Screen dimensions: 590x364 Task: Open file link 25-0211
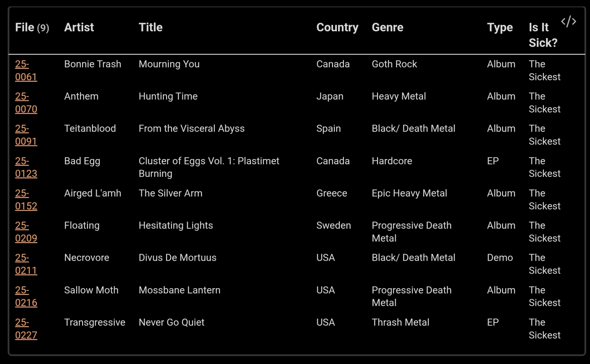tap(26, 264)
